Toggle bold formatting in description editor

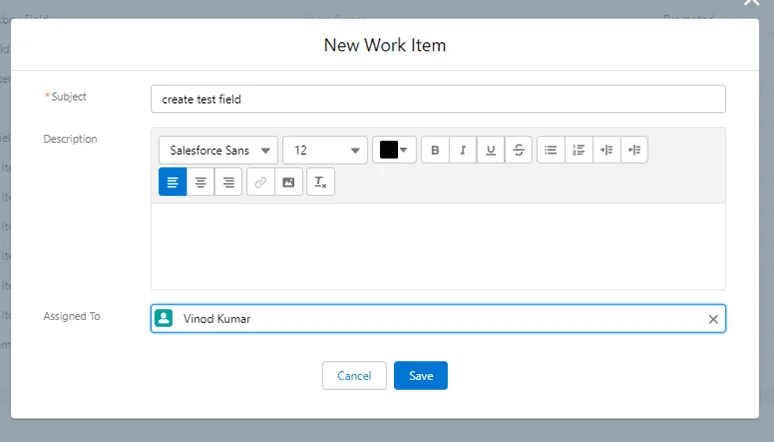tap(435, 150)
